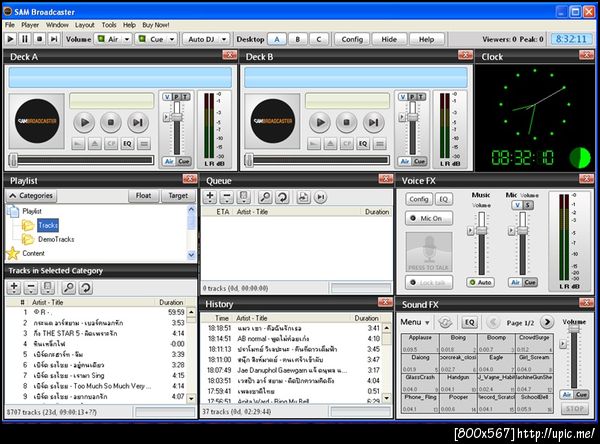Go to next Sound FX page
Screen dimensions: 600x444
tap(547, 322)
